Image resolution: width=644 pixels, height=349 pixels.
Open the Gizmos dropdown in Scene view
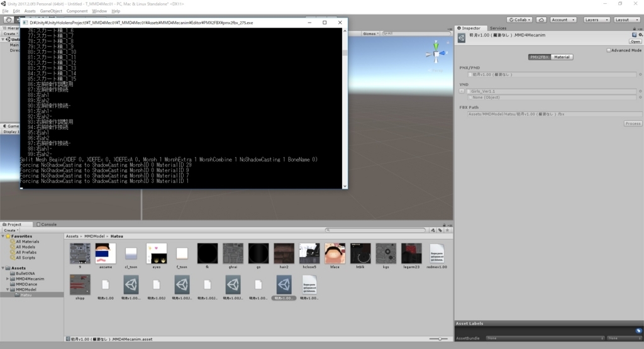pyautogui.click(x=370, y=34)
